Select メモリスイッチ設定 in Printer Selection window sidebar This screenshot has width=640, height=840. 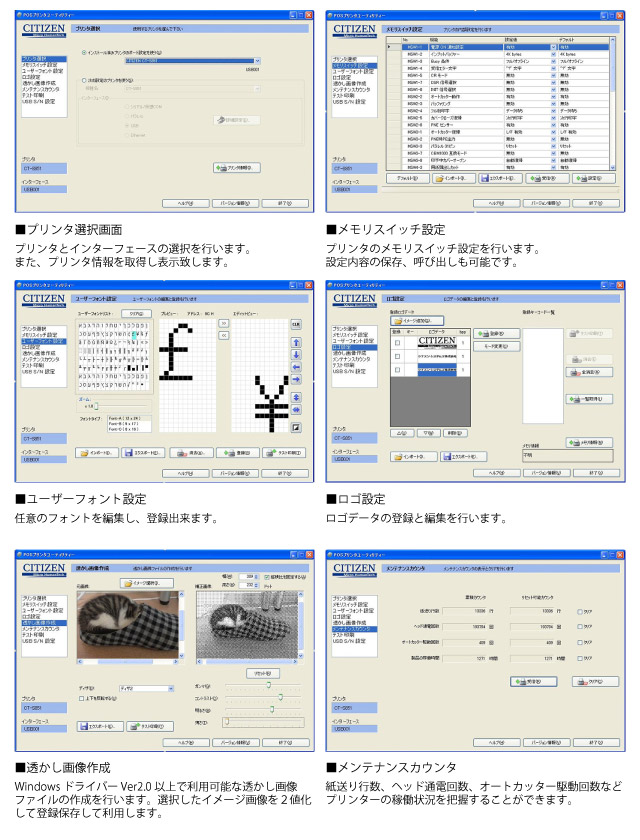point(39,65)
